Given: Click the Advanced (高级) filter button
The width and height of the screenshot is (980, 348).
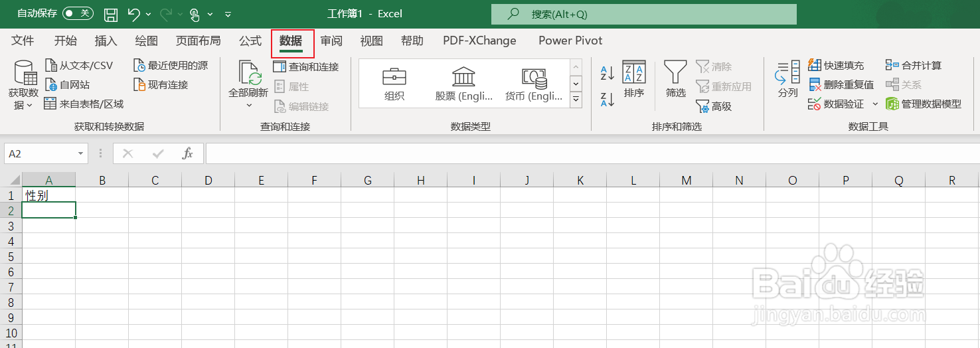Looking at the screenshot, I should point(713,106).
